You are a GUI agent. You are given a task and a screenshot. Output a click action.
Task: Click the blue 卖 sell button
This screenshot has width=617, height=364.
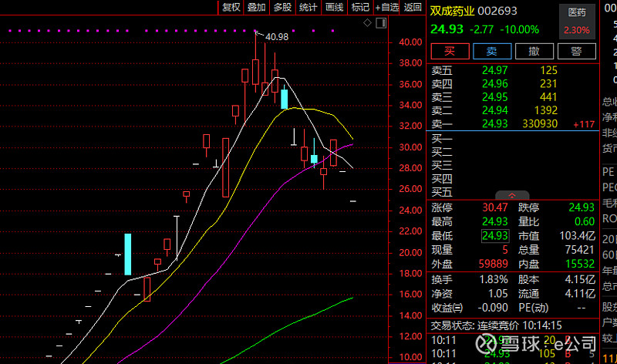[491, 51]
